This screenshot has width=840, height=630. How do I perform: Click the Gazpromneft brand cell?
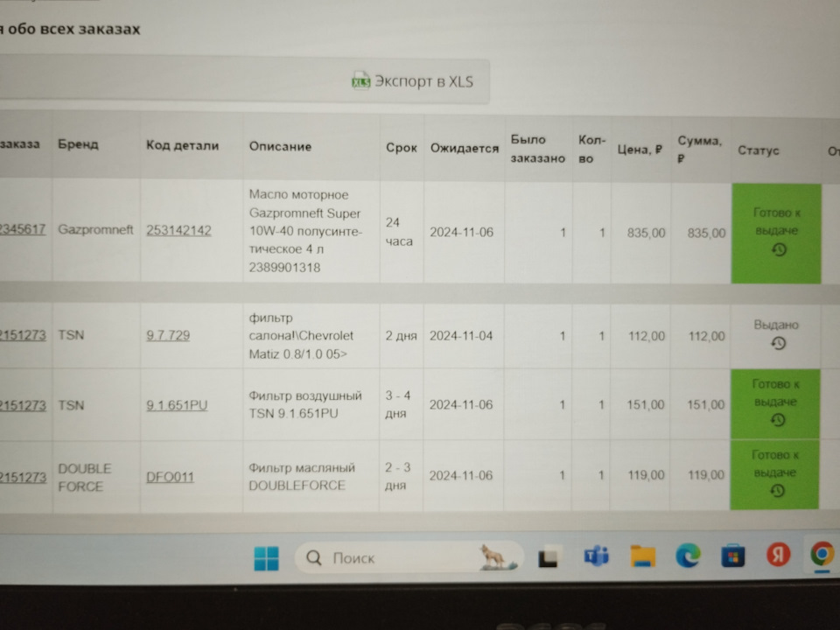point(95,230)
